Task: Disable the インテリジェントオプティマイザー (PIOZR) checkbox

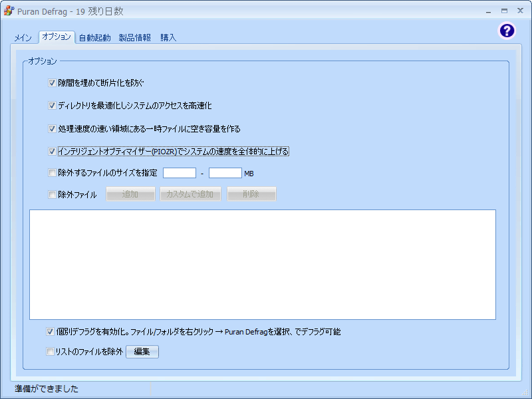Action: (x=52, y=152)
